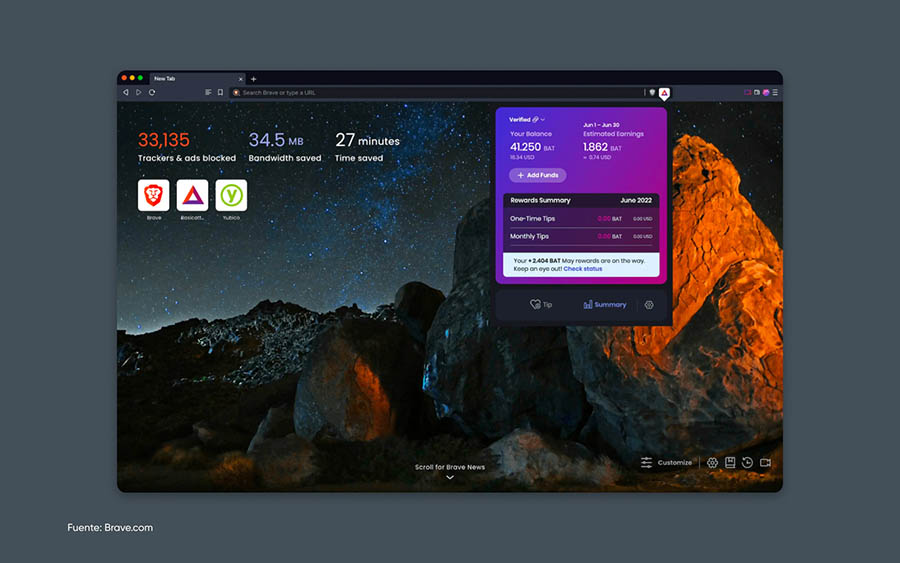
Task: Expand the Verified wallet dropdown
Action: [x=527, y=119]
